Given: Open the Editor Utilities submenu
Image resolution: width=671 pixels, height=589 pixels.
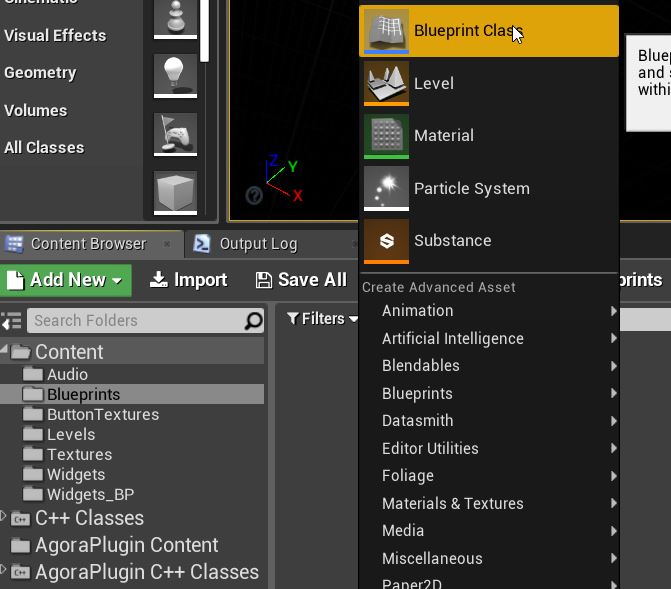Looking at the screenshot, I should (489, 449).
